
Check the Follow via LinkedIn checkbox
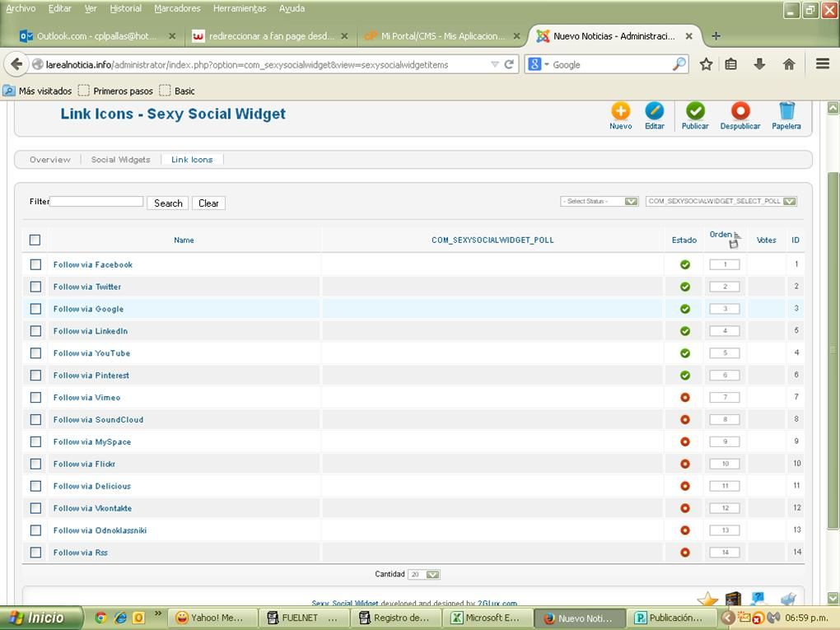click(35, 331)
